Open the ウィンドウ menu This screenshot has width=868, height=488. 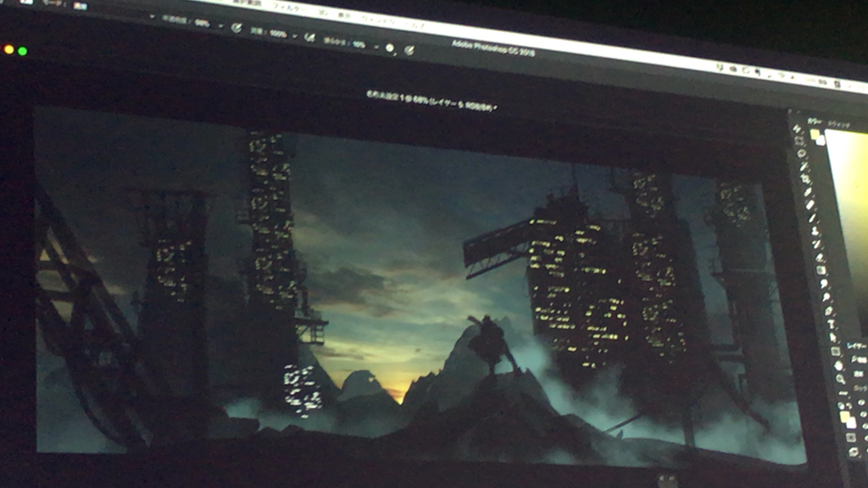tap(379, 20)
